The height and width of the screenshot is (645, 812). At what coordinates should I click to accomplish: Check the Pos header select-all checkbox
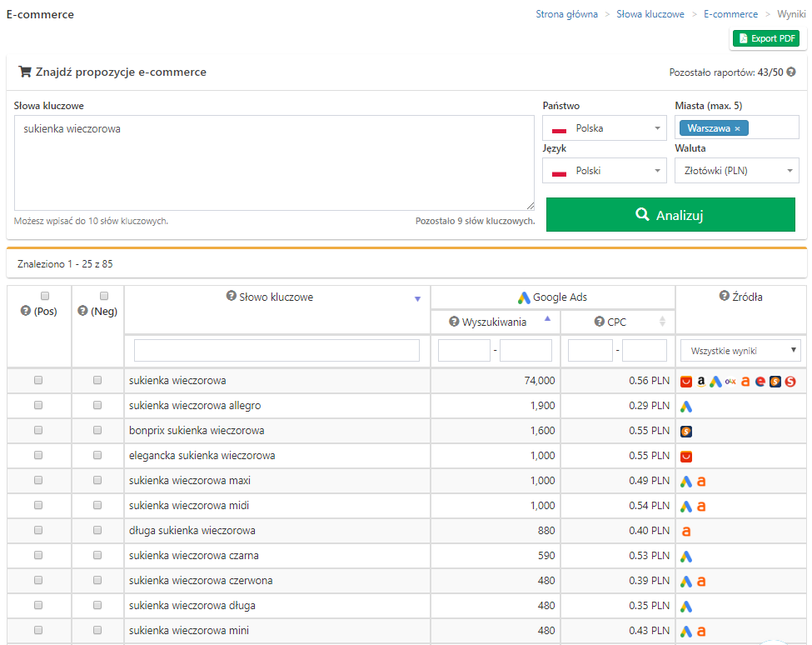point(45,296)
